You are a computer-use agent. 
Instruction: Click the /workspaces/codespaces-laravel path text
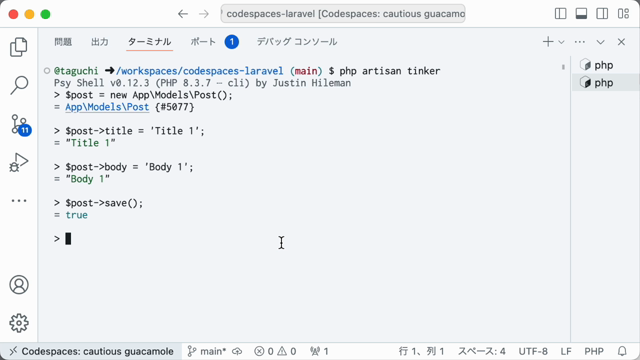pos(200,71)
